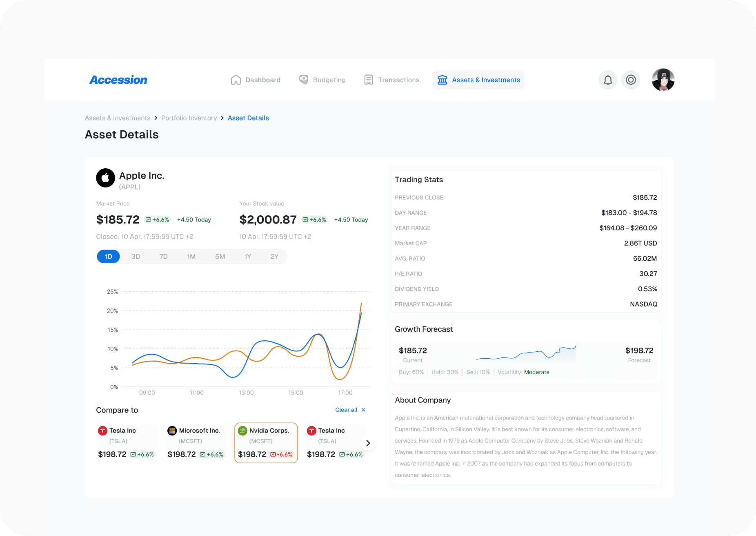Click the Apple Inc. logo icon

105,178
